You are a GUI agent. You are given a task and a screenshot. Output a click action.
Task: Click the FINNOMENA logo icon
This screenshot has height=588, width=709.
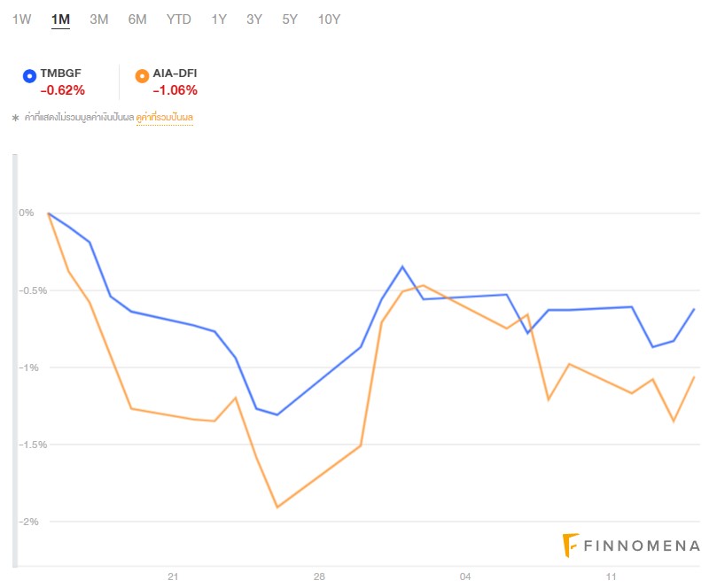coord(572,546)
